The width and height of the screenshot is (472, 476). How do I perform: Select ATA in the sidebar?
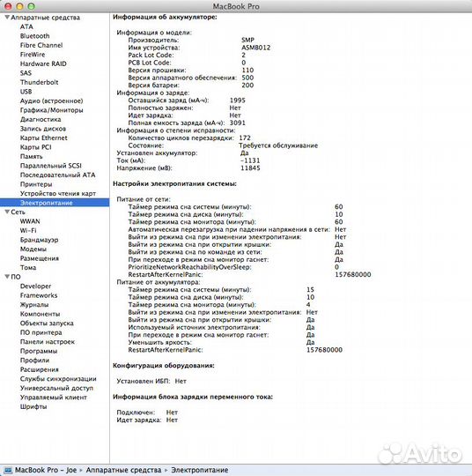click(x=26, y=26)
